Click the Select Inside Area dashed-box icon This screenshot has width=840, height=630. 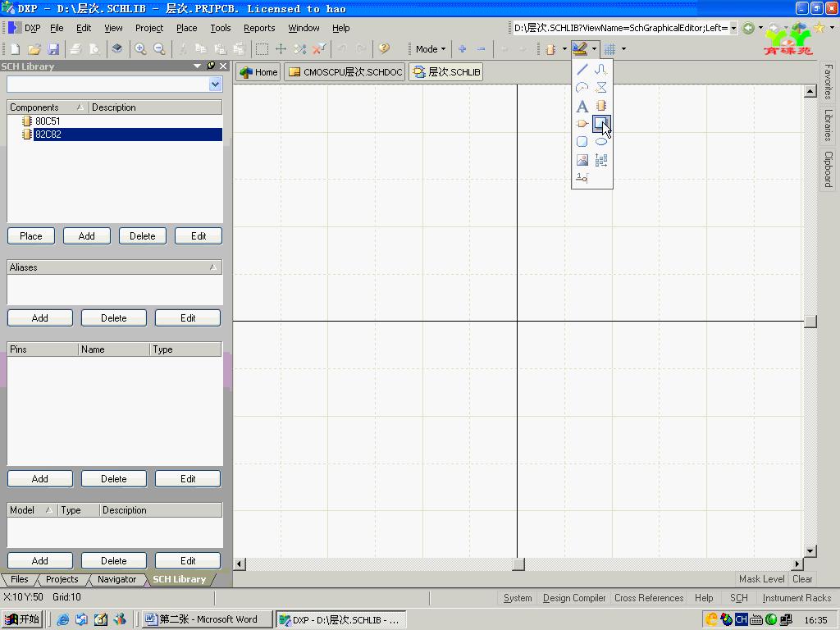pyautogui.click(x=262, y=49)
